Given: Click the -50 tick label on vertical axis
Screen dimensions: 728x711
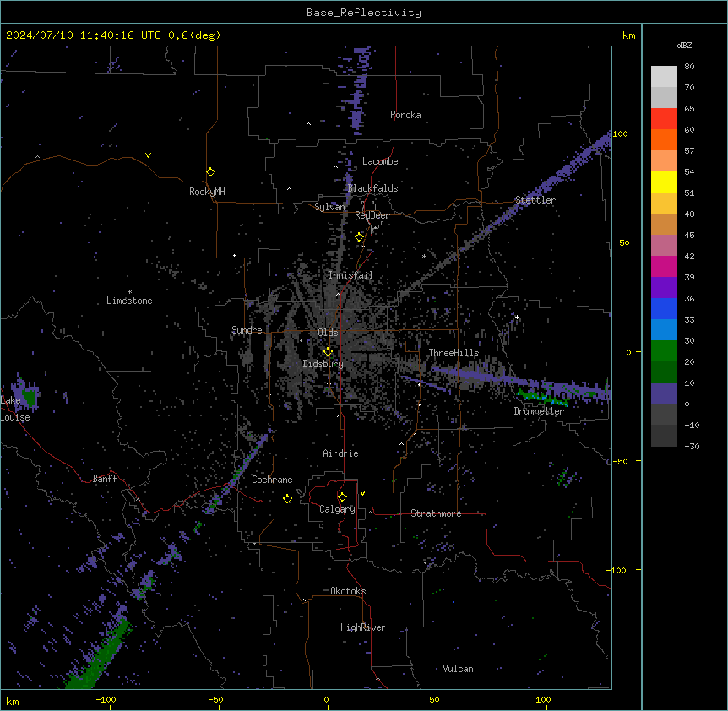Looking at the screenshot, I should [x=620, y=461].
